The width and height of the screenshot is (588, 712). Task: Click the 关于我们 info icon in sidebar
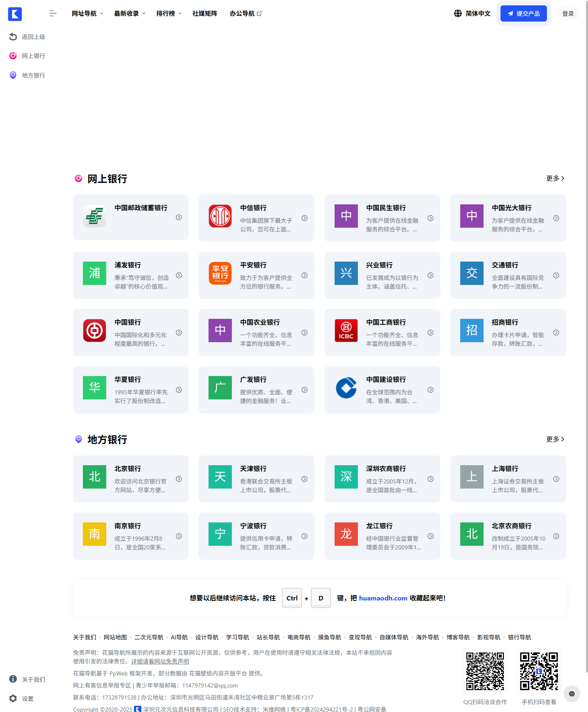(x=13, y=679)
